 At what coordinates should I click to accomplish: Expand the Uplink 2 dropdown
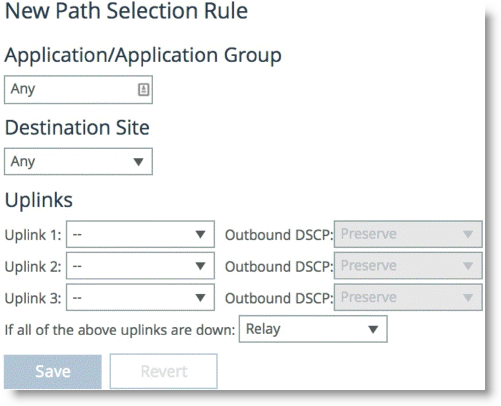(140, 266)
